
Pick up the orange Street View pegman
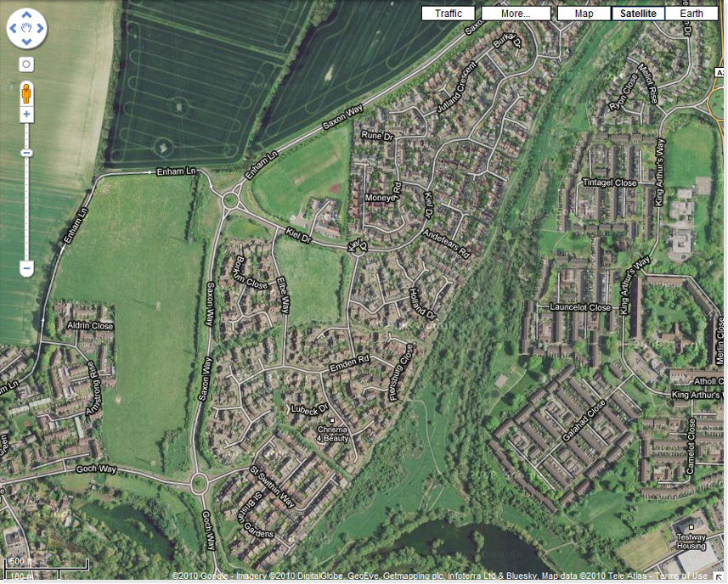26,94
